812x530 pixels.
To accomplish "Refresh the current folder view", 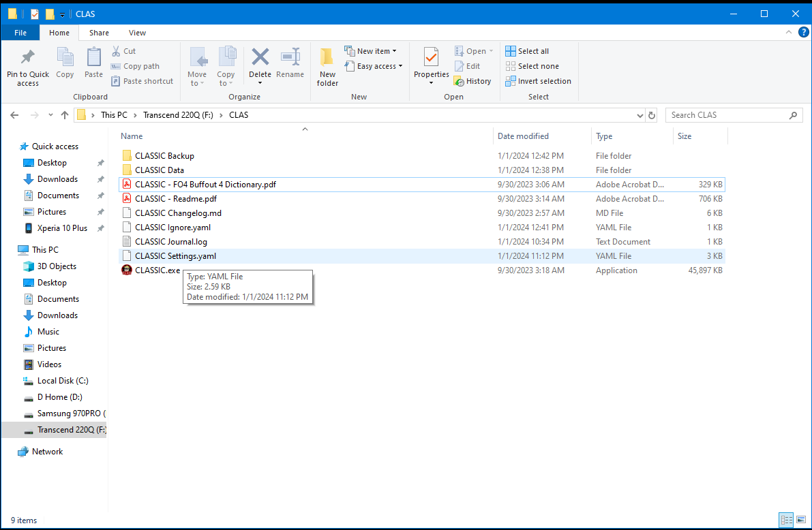I will click(x=652, y=115).
